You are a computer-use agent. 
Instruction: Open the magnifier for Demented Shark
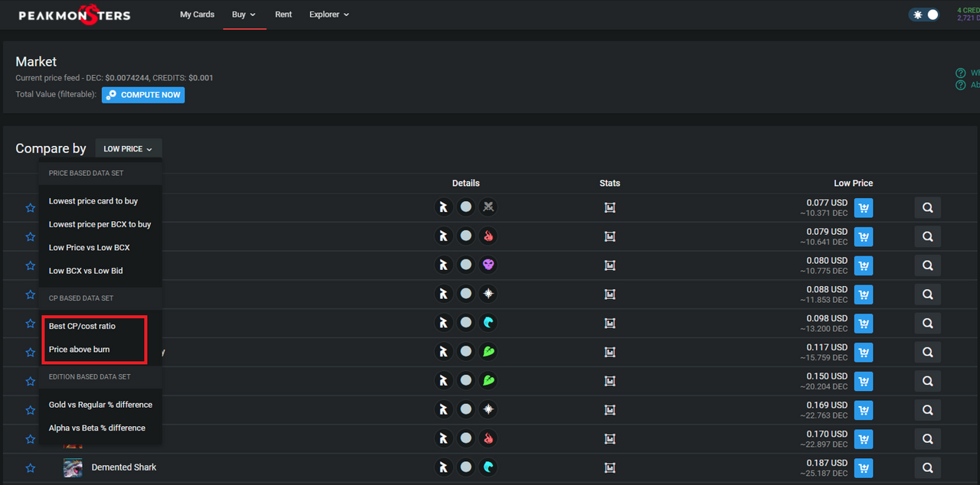tap(927, 468)
